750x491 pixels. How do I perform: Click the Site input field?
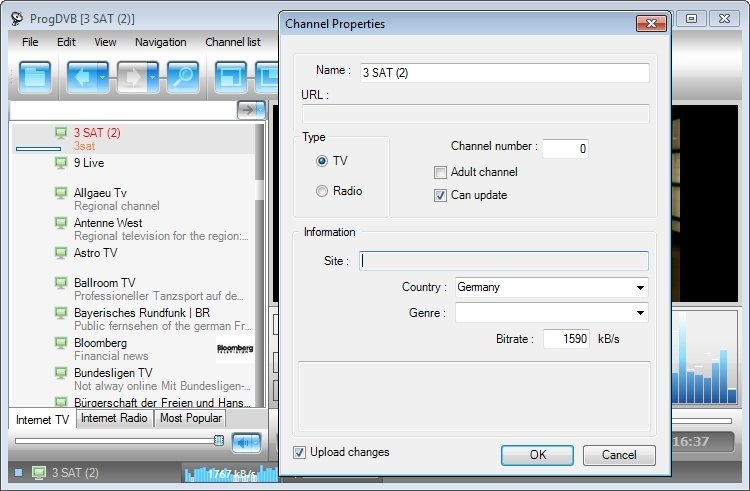(x=504, y=261)
